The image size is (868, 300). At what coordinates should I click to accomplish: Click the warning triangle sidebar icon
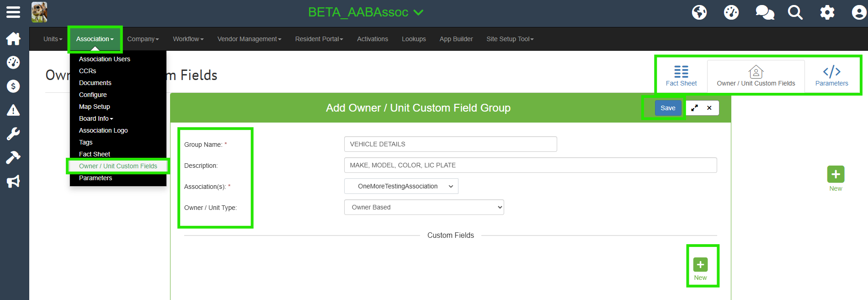[13, 110]
